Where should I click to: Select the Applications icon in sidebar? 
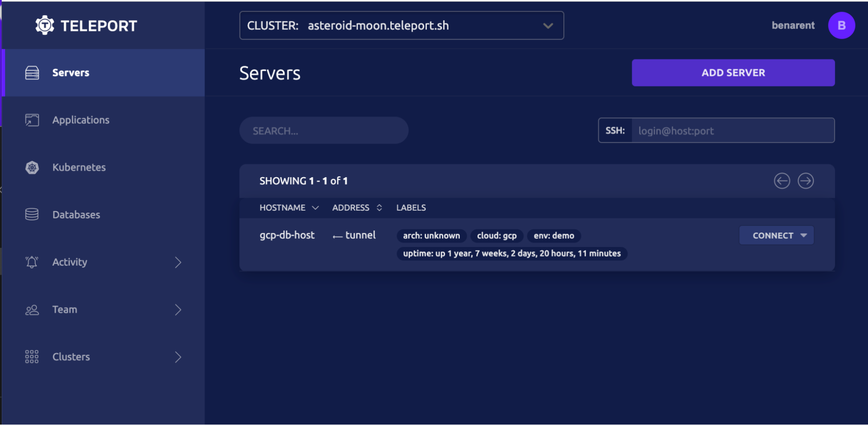coord(31,120)
